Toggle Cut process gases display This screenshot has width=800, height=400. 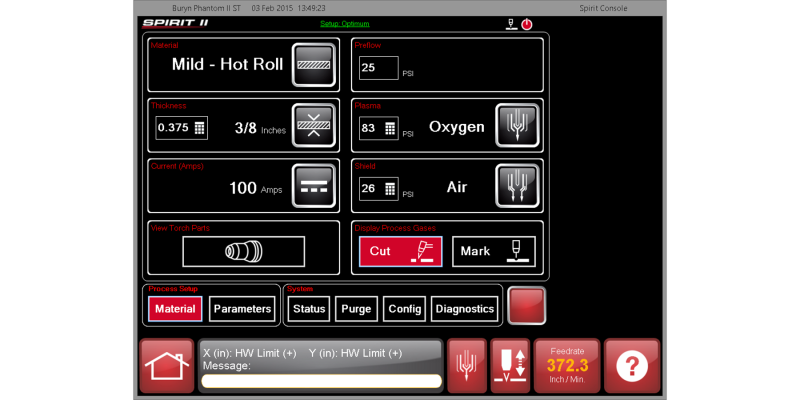point(400,251)
